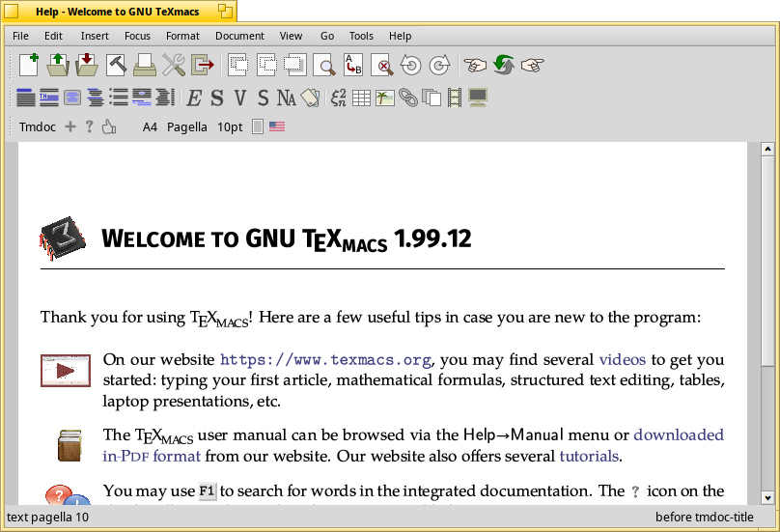Click the film strip animation icon
This screenshot has height=532, width=780.
(455, 98)
